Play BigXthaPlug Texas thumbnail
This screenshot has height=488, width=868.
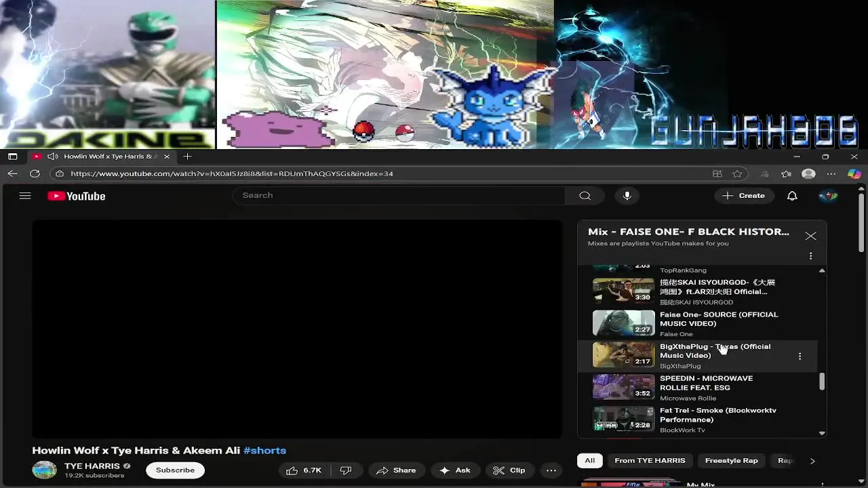click(x=623, y=355)
